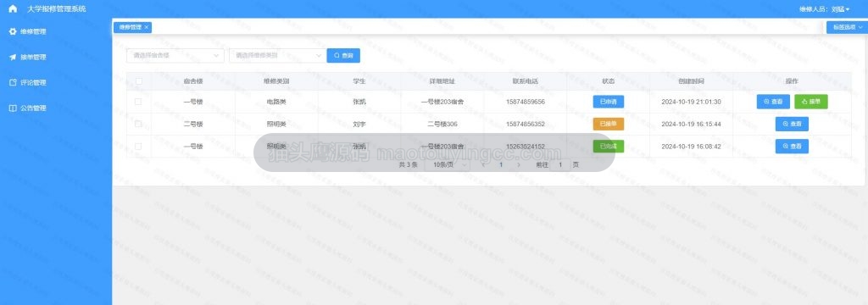Click the 详细地址 column header
This screenshot has height=305, width=868.
pos(442,81)
